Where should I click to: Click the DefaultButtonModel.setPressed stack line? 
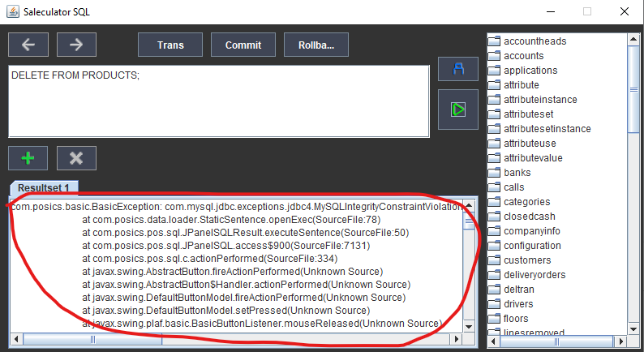point(226,311)
